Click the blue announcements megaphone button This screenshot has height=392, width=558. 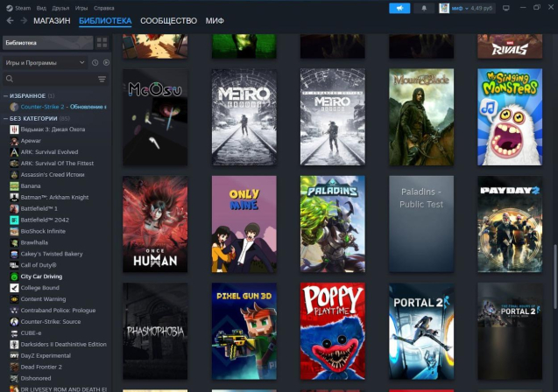(x=399, y=8)
